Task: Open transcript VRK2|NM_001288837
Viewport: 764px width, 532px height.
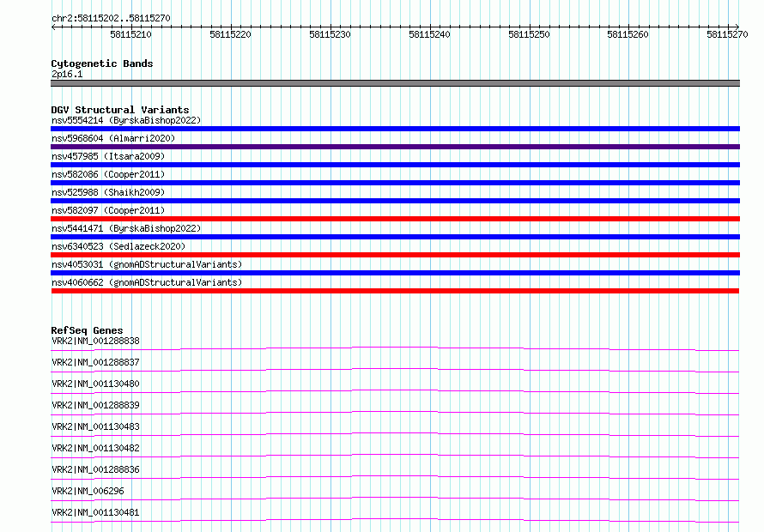Action: (95, 362)
